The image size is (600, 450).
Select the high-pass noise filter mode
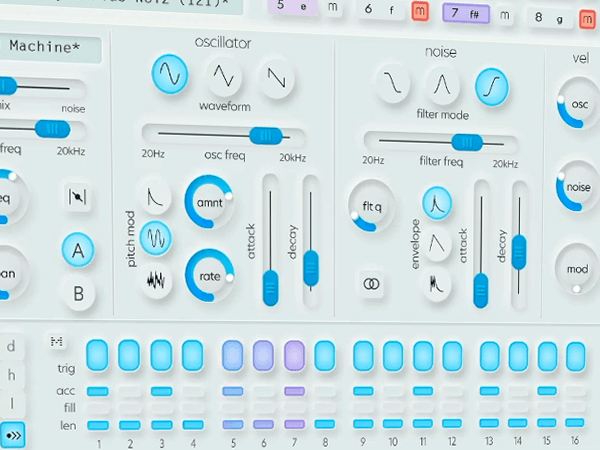point(491,85)
